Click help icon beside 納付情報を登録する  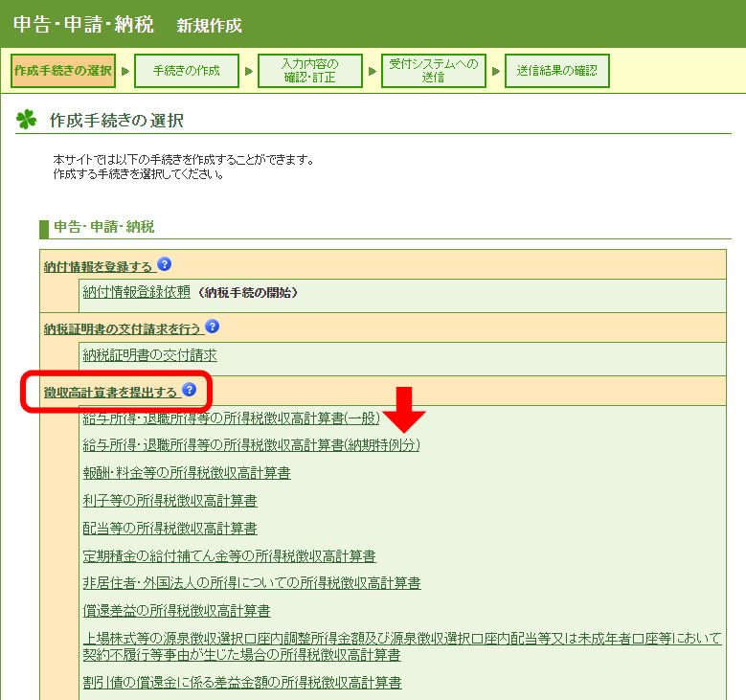click(x=165, y=264)
